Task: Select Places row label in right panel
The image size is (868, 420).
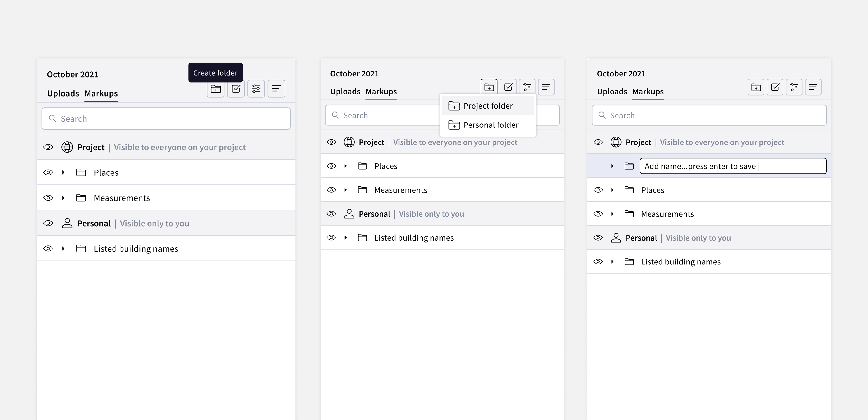Action: [x=653, y=190]
